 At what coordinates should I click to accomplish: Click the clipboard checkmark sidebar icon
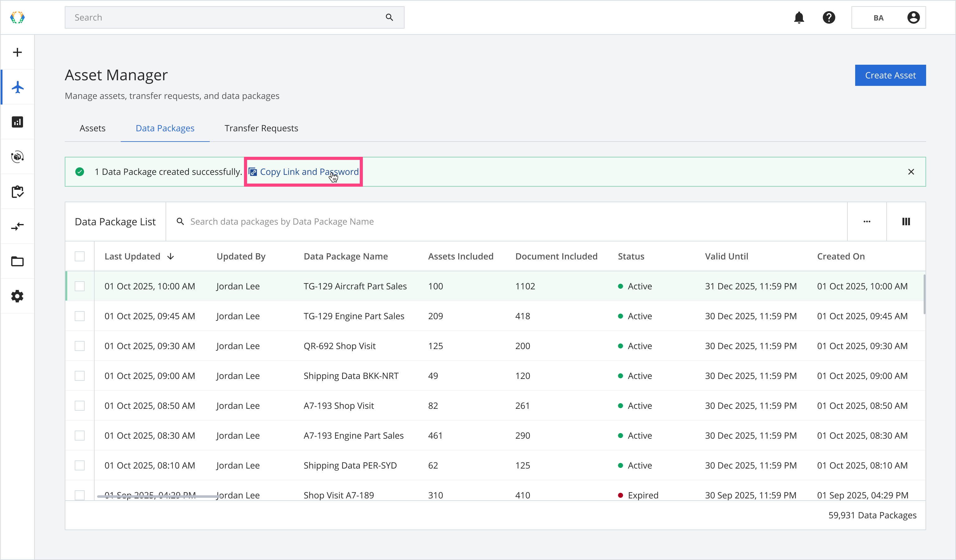[17, 192]
